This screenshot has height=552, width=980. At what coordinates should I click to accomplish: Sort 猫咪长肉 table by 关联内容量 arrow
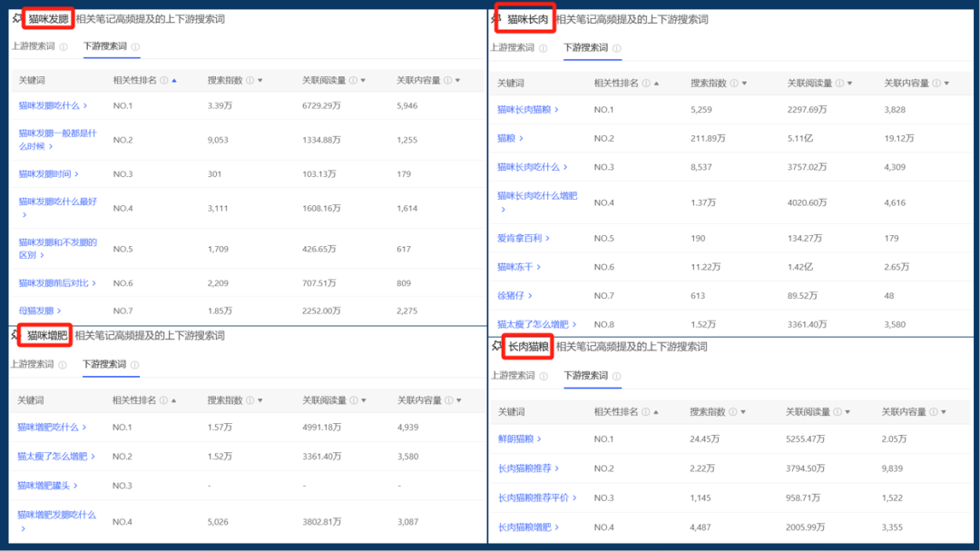(x=946, y=84)
